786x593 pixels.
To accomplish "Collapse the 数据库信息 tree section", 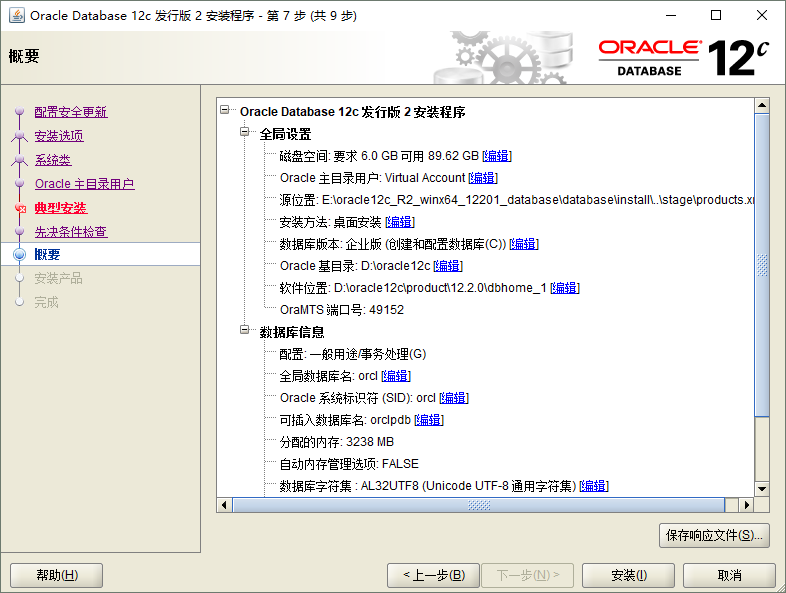I will pos(245,329).
